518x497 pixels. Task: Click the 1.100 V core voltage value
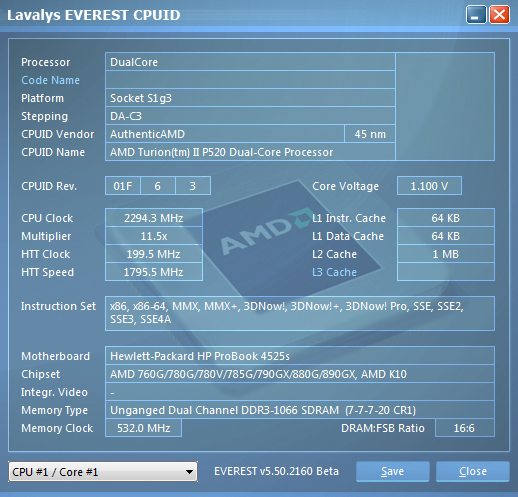click(429, 186)
